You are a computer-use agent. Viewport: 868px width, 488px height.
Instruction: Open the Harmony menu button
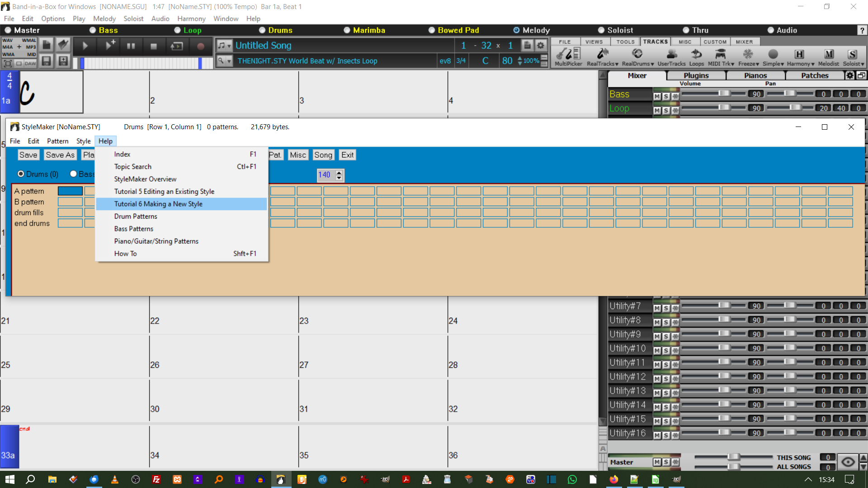pos(800,57)
